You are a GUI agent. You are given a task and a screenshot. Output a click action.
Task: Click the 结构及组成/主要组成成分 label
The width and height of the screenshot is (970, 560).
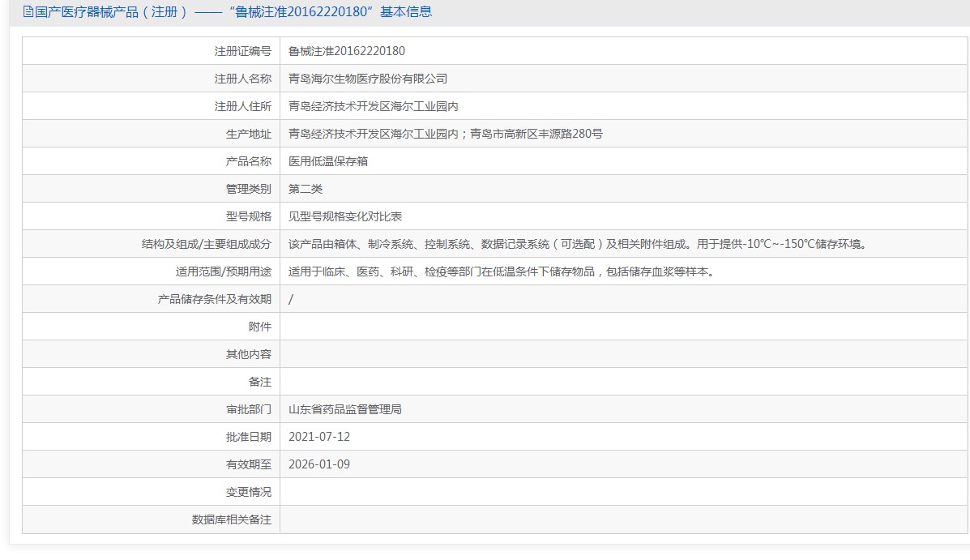[x=206, y=244]
